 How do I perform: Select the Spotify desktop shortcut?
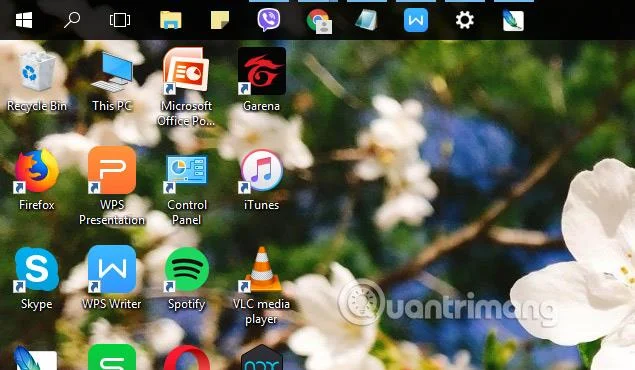pos(187,270)
